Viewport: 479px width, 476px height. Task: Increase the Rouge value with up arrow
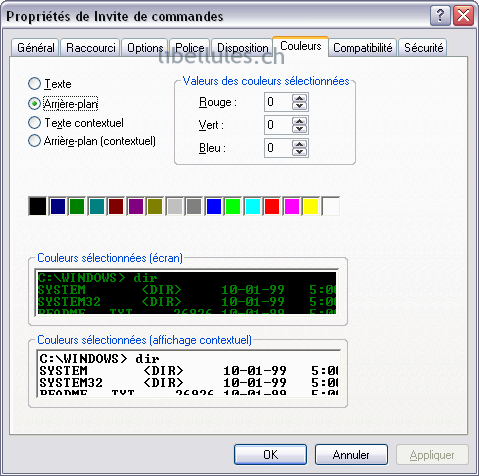click(x=300, y=98)
